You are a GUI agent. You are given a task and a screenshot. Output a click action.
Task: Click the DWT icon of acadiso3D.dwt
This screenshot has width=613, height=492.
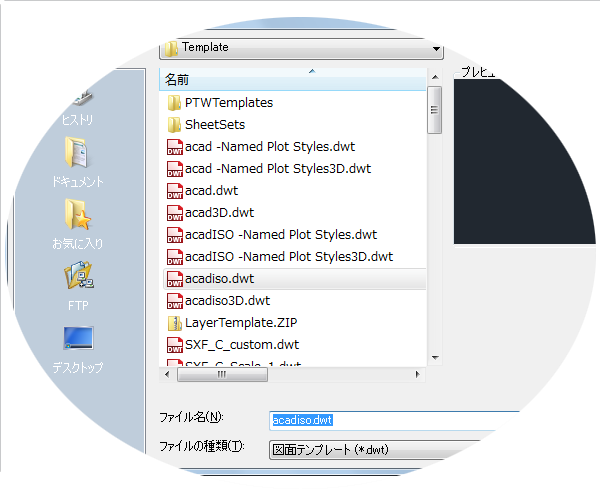tap(174, 301)
